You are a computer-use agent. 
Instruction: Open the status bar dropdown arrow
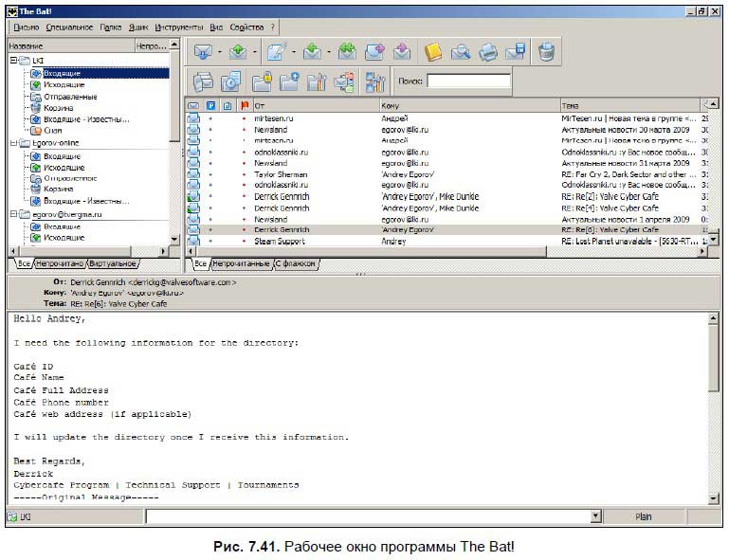[x=595, y=515]
